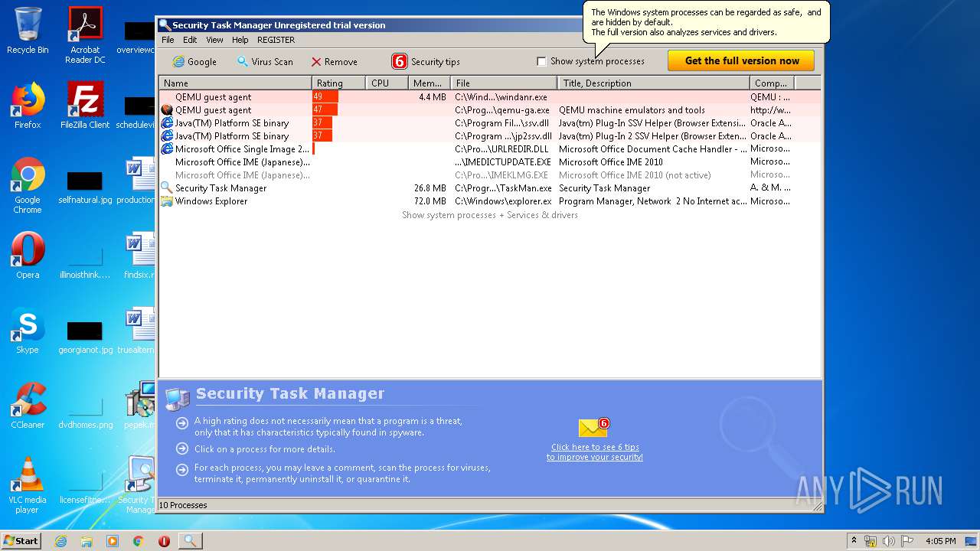Open selfnatural.jpg desktop file
The width and height of the screenshot is (980, 551).
point(85,187)
